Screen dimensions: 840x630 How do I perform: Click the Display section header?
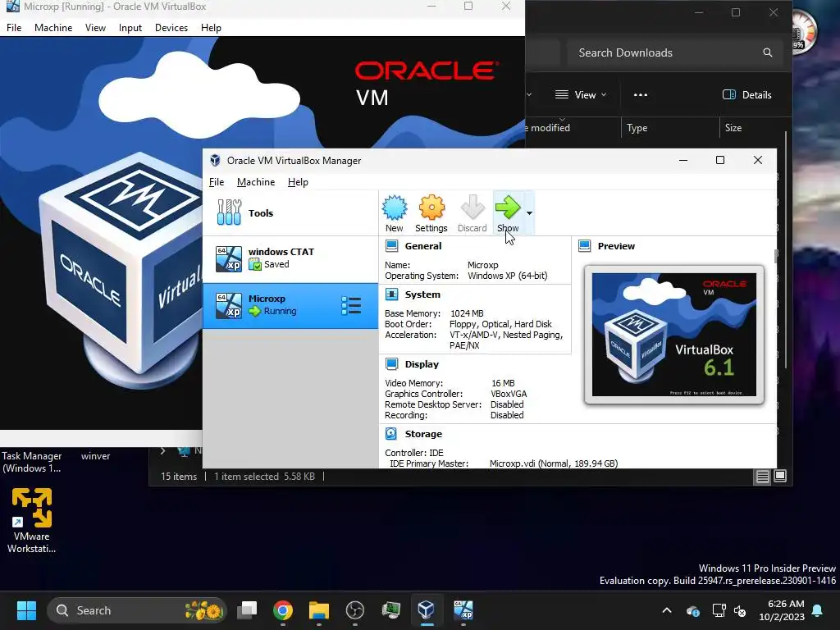[x=422, y=363]
